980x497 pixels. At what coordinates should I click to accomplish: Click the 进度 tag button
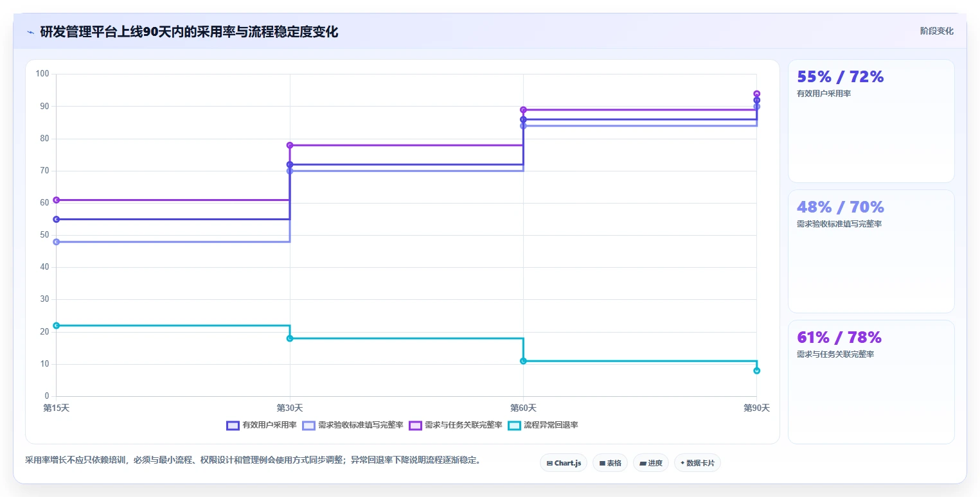651,463
